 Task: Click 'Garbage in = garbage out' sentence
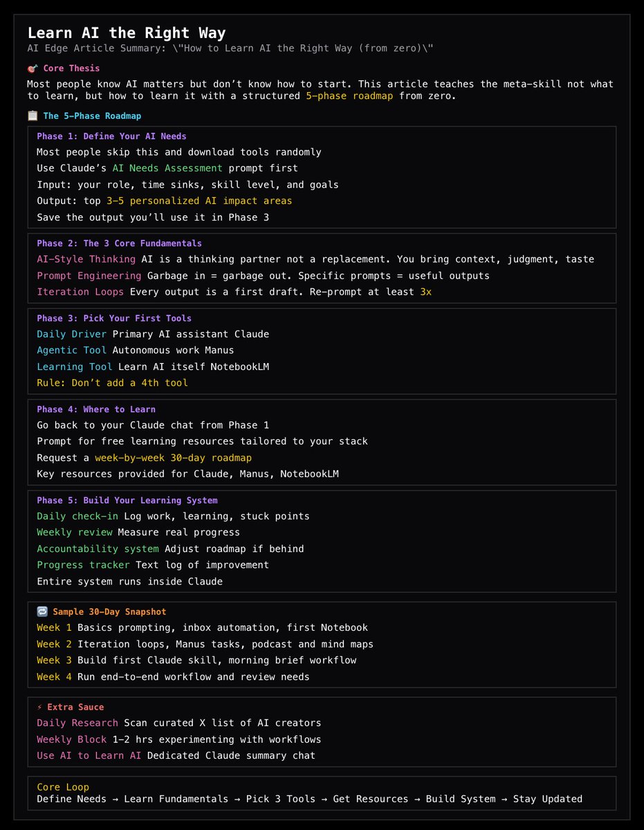[219, 275]
